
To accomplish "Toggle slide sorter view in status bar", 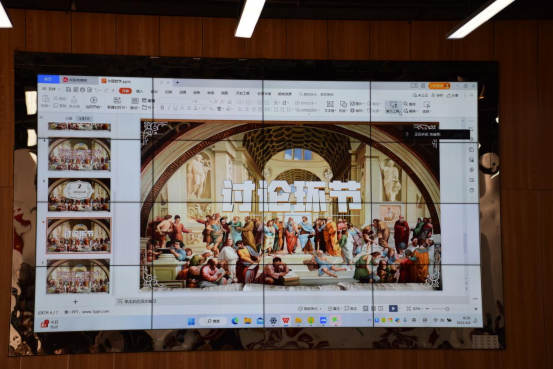I will (x=373, y=308).
